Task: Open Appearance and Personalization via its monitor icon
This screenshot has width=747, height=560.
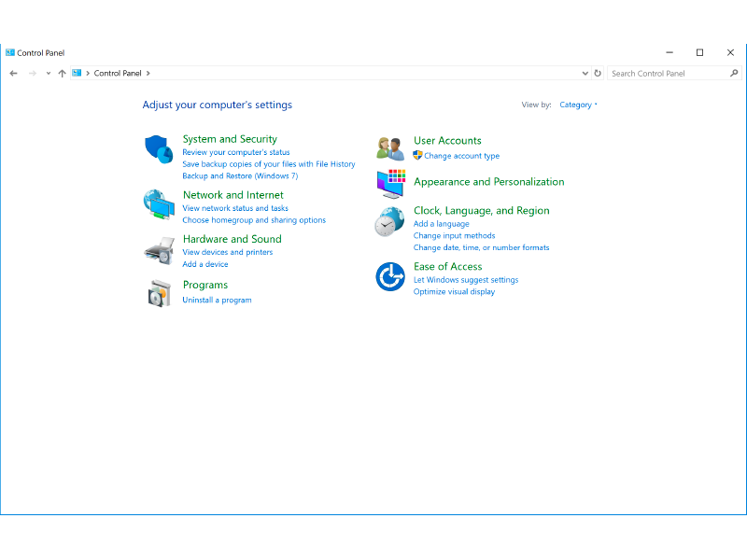Action: pyautogui.click(x=389, y=185)
